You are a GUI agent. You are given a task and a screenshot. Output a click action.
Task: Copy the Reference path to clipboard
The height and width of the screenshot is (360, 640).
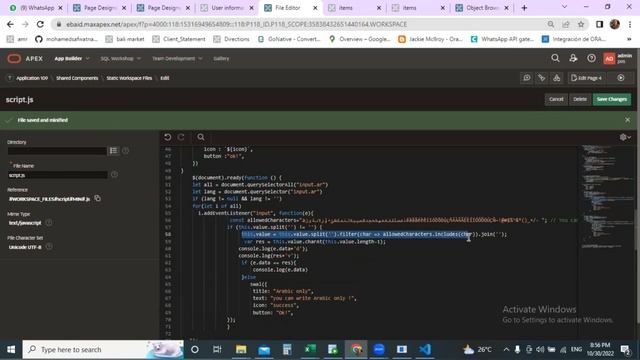coord(97,198)
